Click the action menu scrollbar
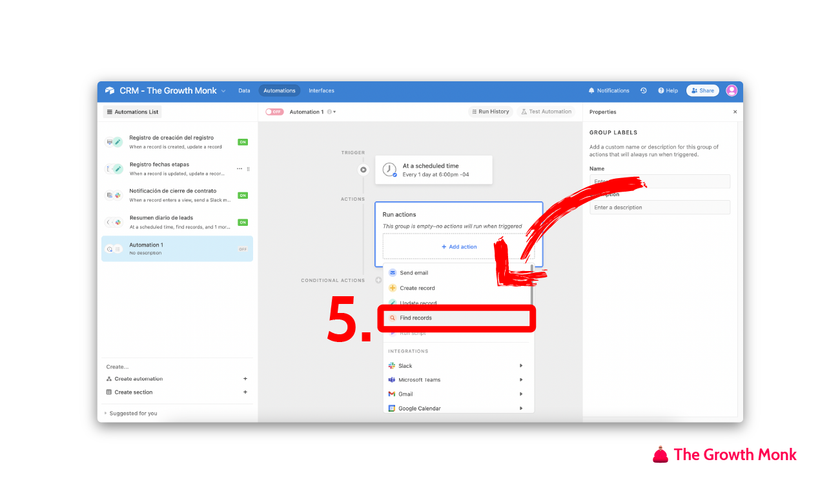 533,284
